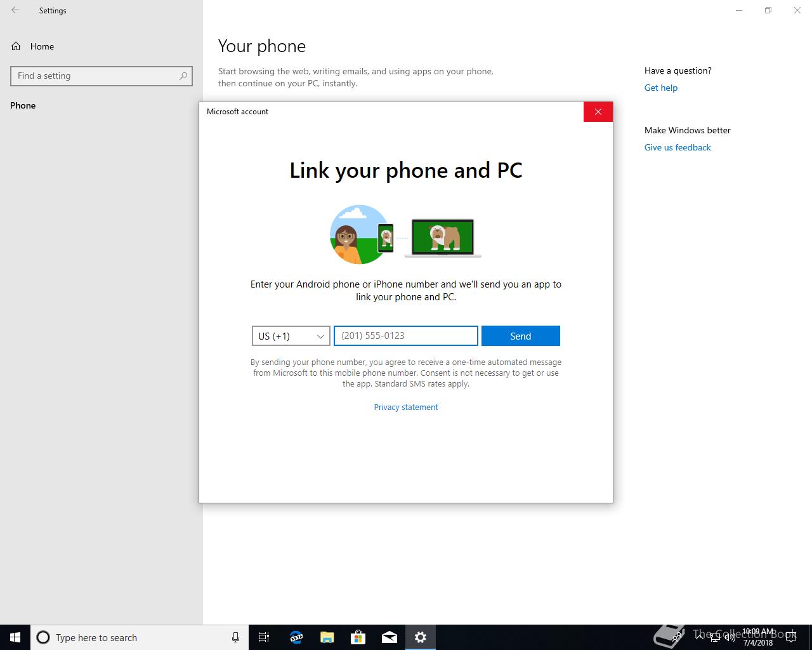Click the volume icon in system tray
Image resolution: width=812 pixels, height=650 pixels.
click(x=730, y=637)
